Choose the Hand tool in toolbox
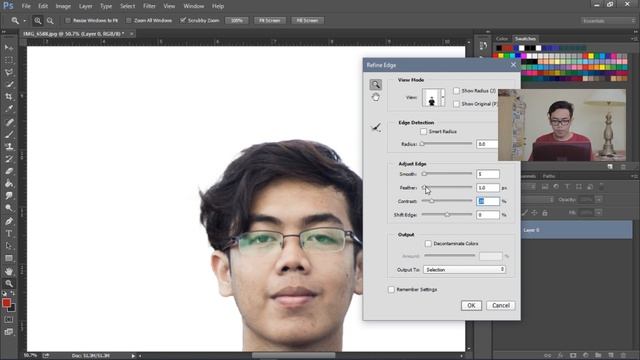640x360 pixels. pos(9,271)
